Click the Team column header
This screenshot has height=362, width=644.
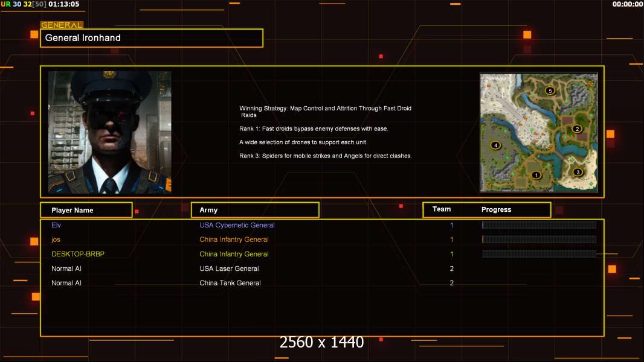(442, 209)
